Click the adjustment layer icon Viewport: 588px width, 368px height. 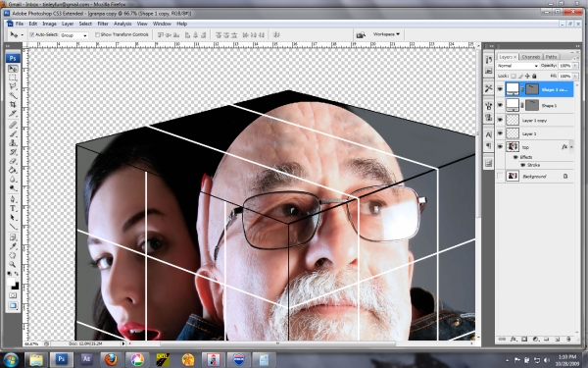tap(535, 340)
